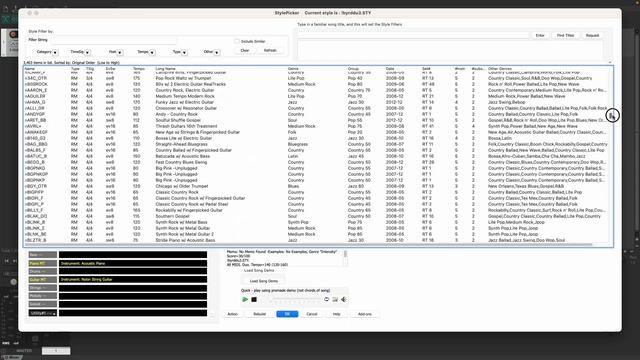Screen dimensions: 640x360
Task: Click the familiar song title input field
Action: (x=413, y=36)
